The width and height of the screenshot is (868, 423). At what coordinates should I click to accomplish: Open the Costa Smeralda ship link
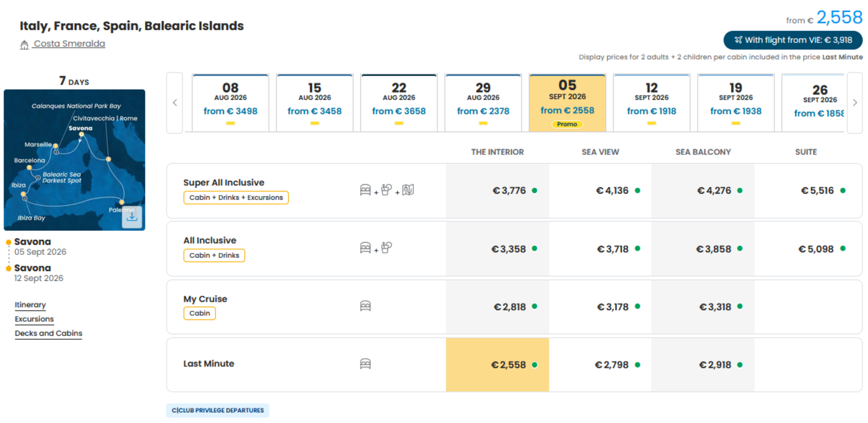pyautogui.click(x=69, y=44)
